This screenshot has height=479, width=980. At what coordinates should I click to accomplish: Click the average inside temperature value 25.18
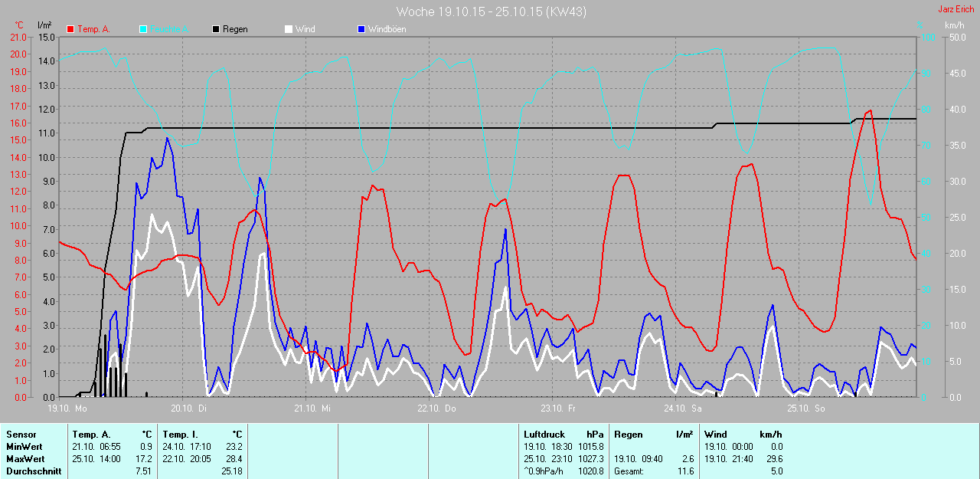point(232,471)
